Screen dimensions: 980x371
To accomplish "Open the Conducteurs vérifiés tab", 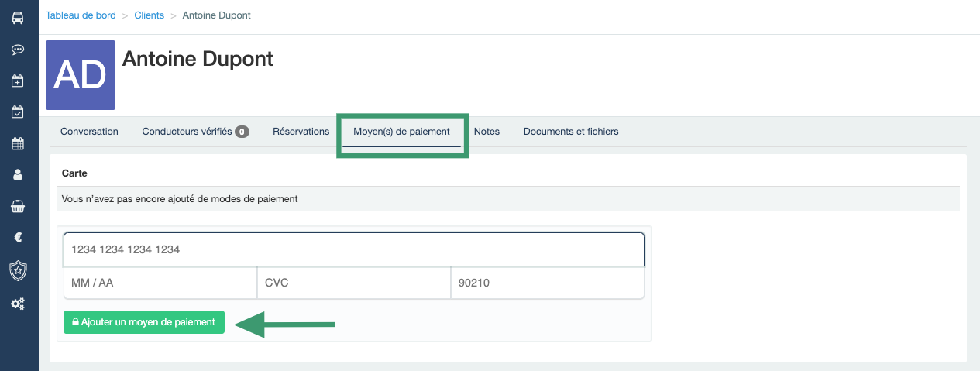I will tap(194, 132).
